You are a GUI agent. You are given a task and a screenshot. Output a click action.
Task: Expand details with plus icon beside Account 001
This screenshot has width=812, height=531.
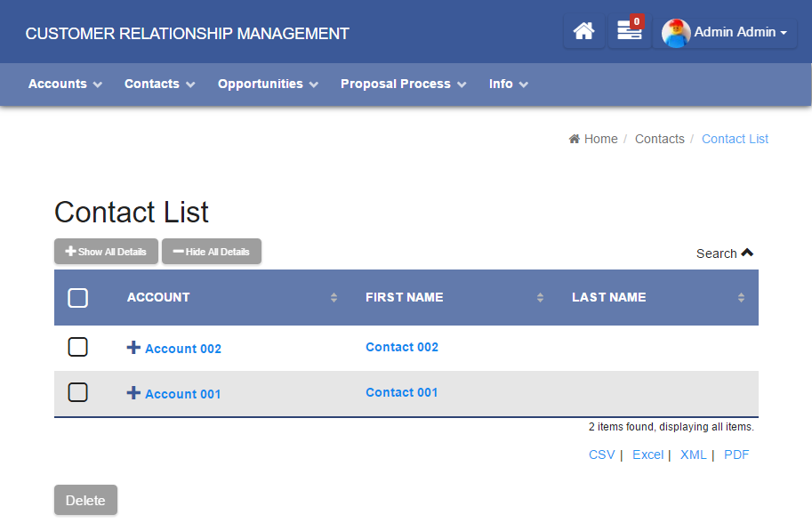click(x=133, y=392)
